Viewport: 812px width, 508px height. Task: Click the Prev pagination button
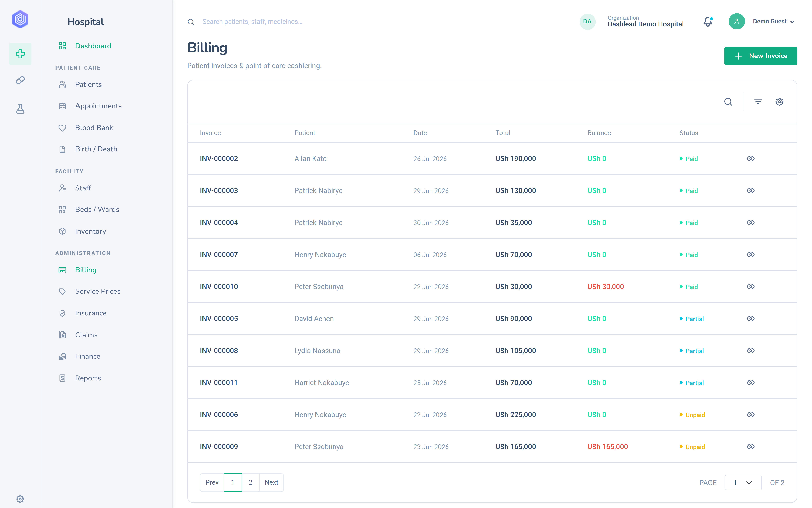(212, 482)
